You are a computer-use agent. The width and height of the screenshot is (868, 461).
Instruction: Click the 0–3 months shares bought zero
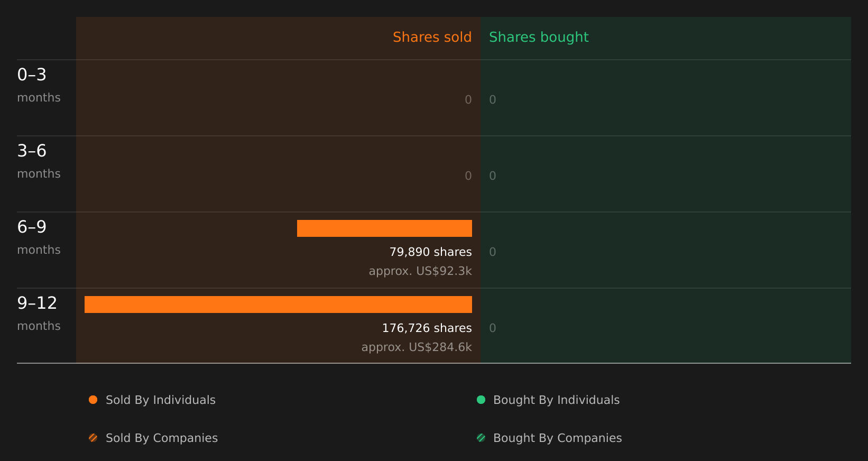(x=493, y=100)
